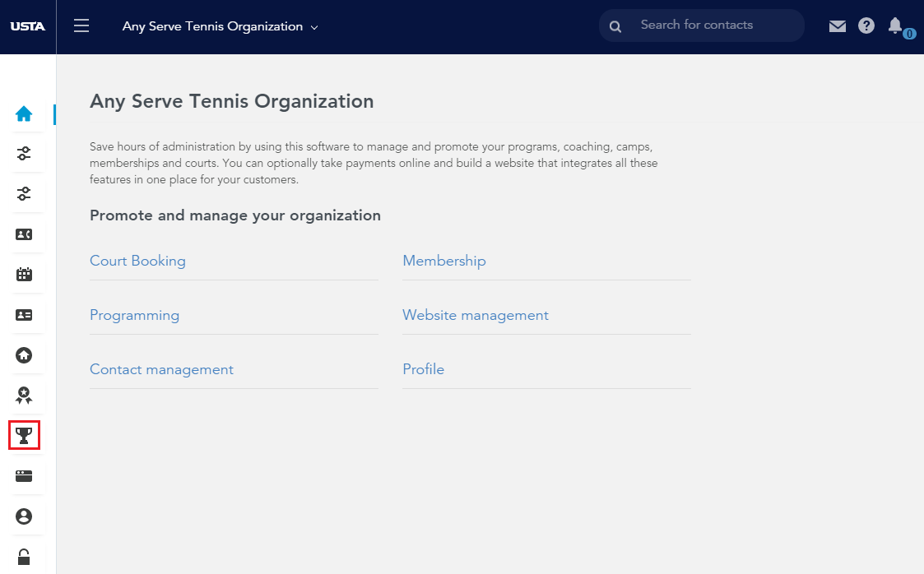
Task: Open the ID card membership icon
Action: click(24, 315)
